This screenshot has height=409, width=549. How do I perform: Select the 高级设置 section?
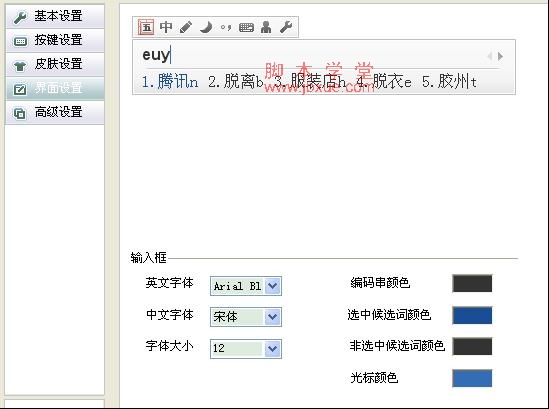point(55,112)
